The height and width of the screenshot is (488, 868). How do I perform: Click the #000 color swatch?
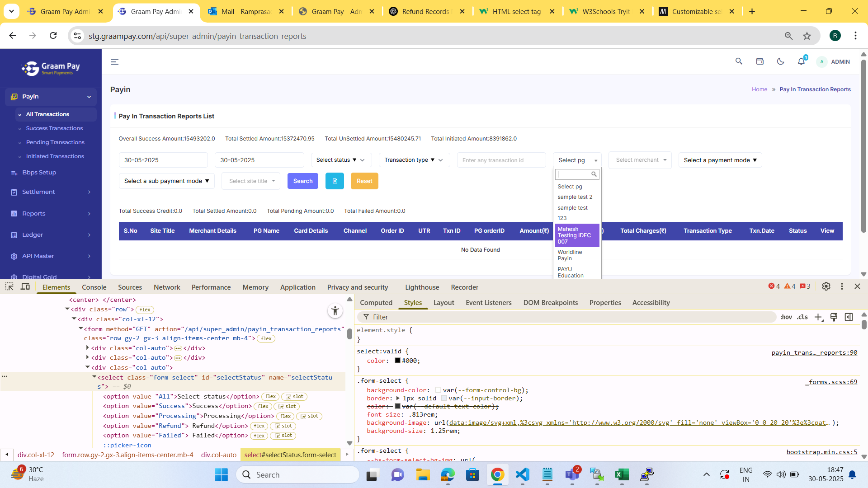pos(397,361)
